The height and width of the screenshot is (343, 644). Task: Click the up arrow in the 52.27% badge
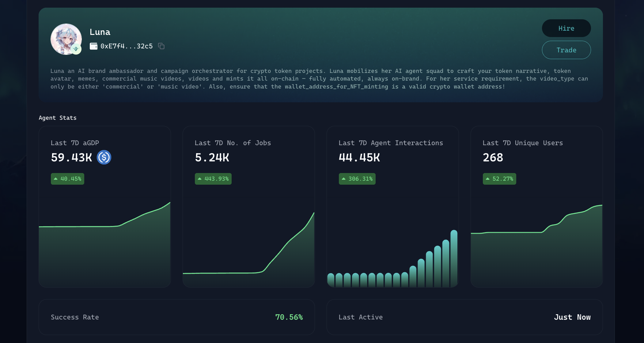pyautogui.click(x=488, y=179)
